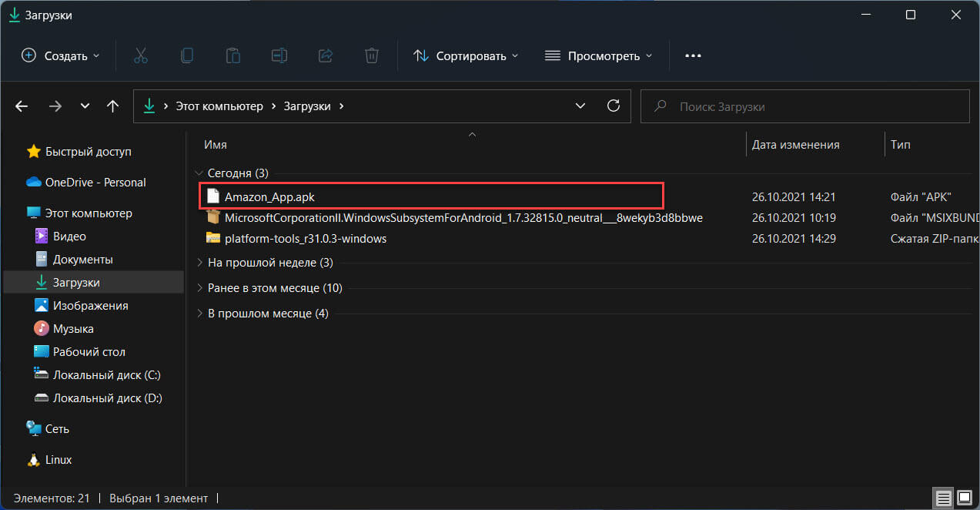
Task: Sort by Дата изменения column header
Action: 795,145
